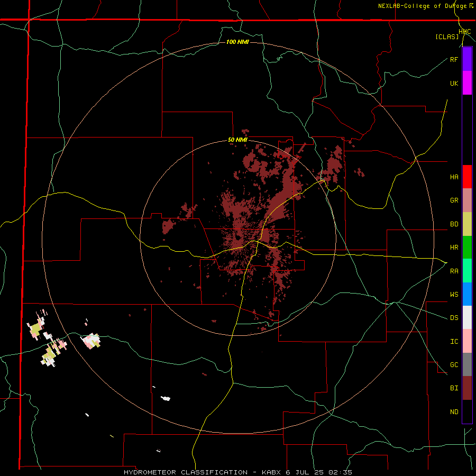Select the yellow BD legend color block
The width and height of the screenshot is (476, 476).
click(x=467, y=224)
